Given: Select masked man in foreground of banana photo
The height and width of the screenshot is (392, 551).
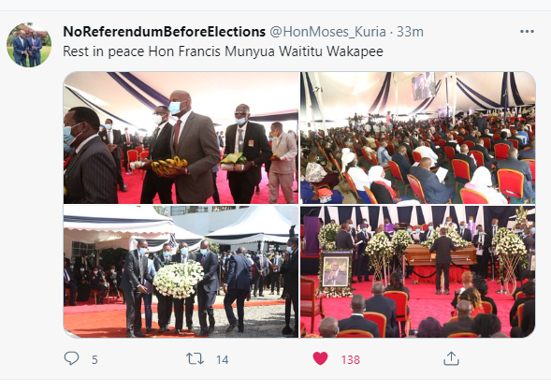Looking at the screenshot, I should coord(88,155).
